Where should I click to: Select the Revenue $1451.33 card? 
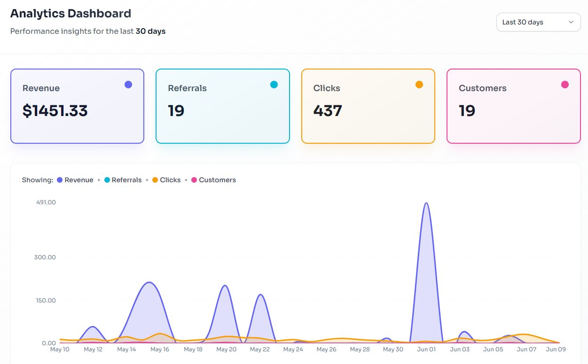[77, 106]
